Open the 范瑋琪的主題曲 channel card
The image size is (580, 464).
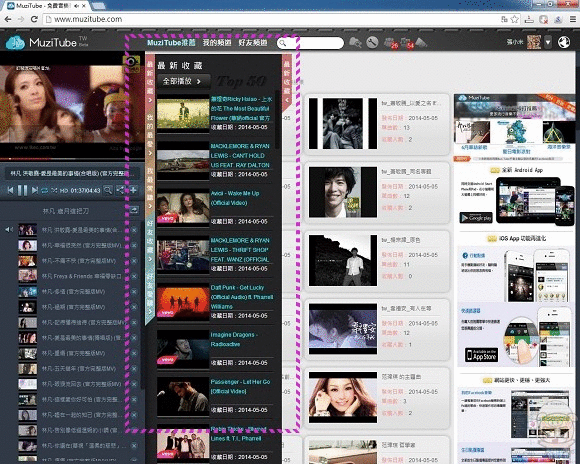point(377,397)
